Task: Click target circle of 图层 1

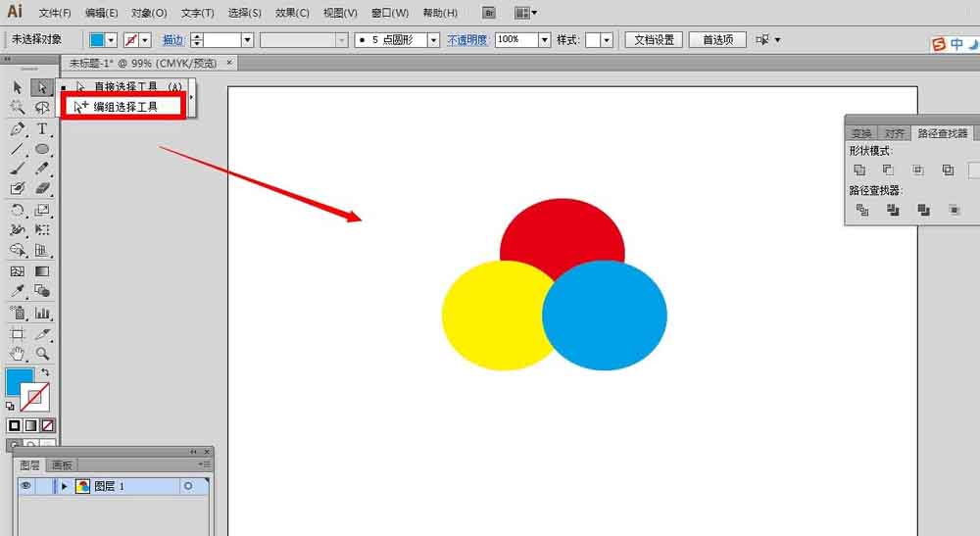Action: click(187, 486)
